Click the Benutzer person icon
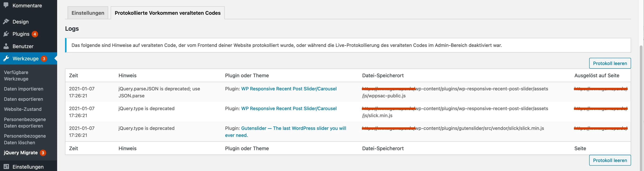The image size is (644, 171). pyautogui.click(x=6, y=46)
